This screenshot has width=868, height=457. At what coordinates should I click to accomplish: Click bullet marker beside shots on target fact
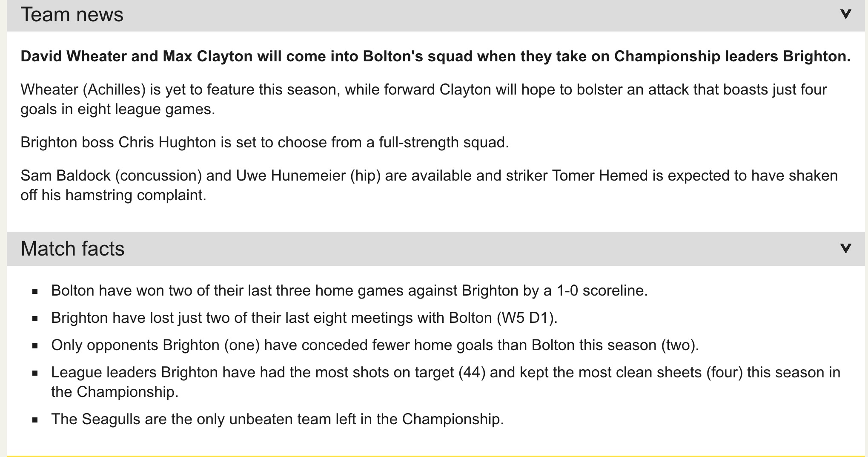pos(35,373)
